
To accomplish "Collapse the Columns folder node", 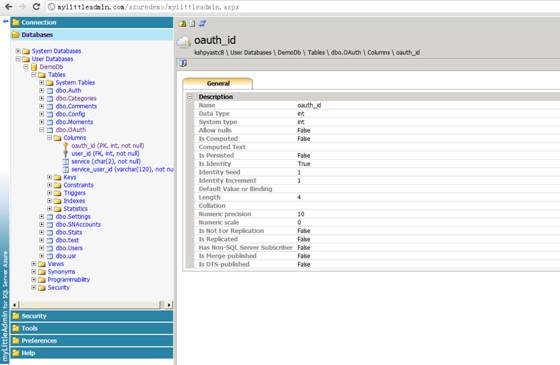I will 49,138.
